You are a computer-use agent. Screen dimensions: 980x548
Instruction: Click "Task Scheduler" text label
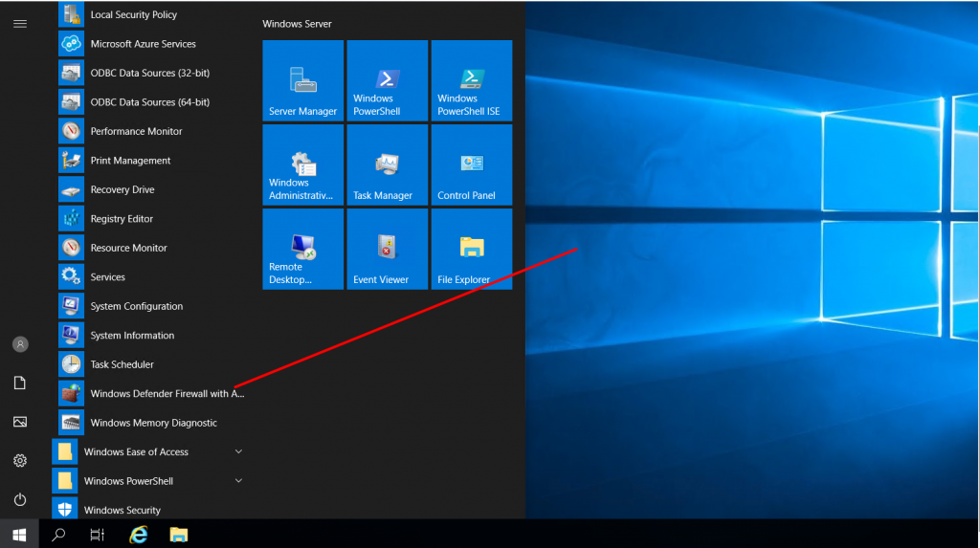[x=122, y=364]
